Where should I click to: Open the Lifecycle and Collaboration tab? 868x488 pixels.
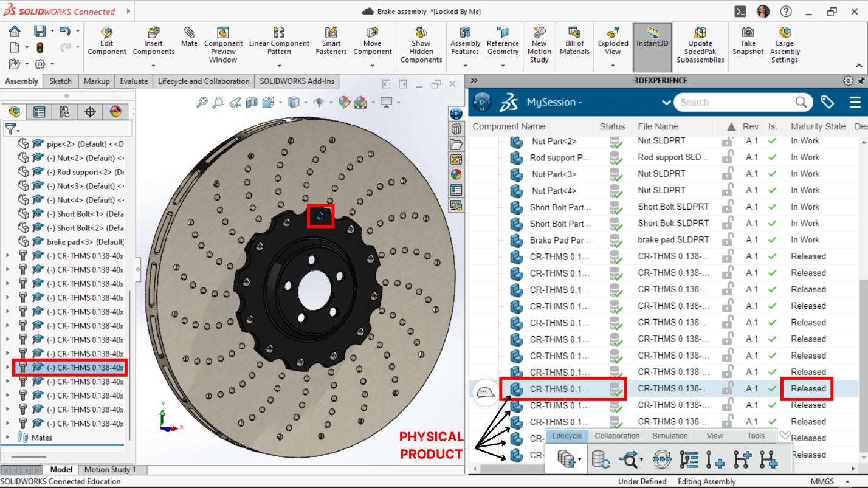tap(204, 81)
